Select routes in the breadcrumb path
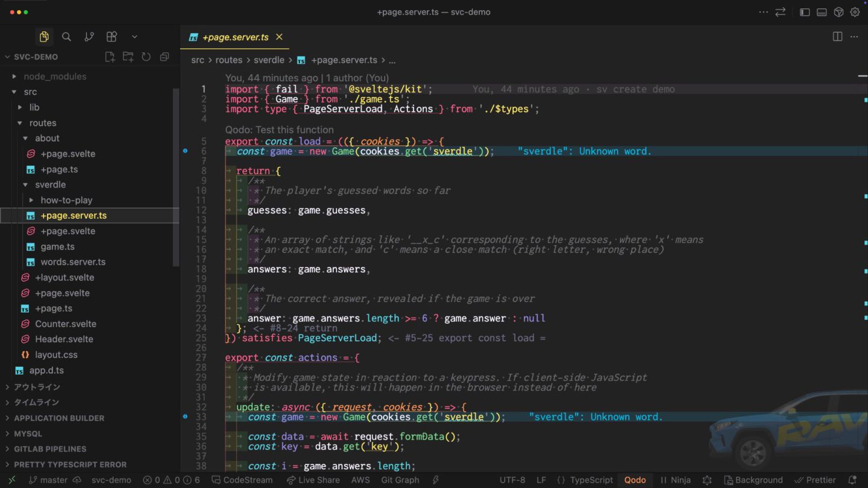The width and height of the screenshot is (868, 488). point(228,60)
